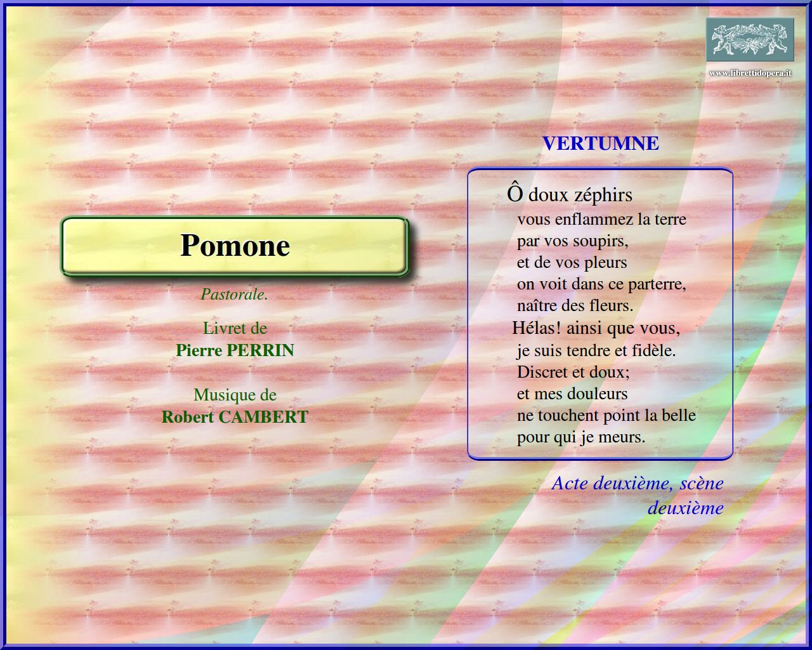The height and width of the screenshot is (650, 812).
Task: Select the line 'vous enflammez la terre'
Action: pos(601,220)
